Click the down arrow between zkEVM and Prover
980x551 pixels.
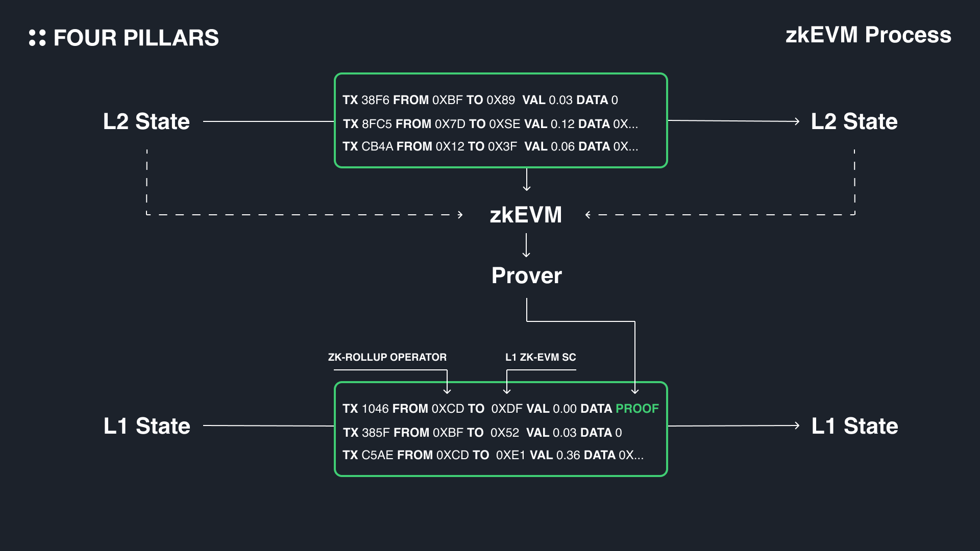[x=526, y=245]
